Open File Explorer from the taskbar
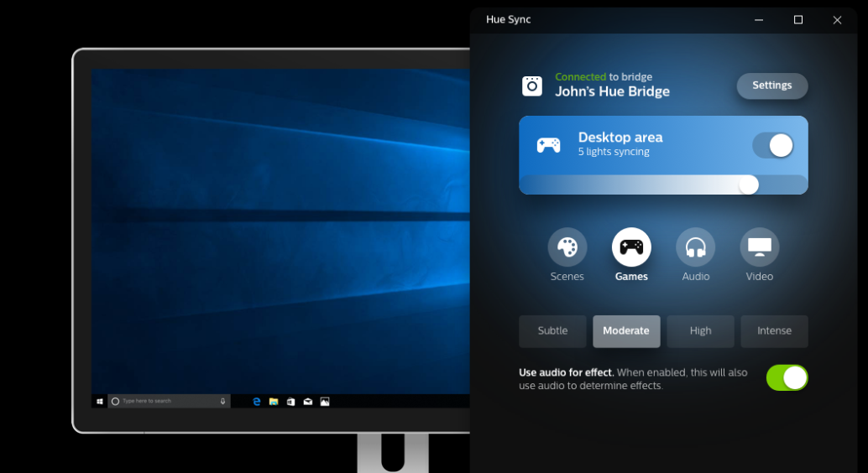 point(274,402)
